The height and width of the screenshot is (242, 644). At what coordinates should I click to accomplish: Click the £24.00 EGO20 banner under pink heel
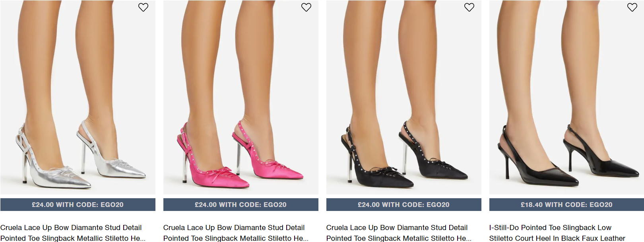click(241, 205)
